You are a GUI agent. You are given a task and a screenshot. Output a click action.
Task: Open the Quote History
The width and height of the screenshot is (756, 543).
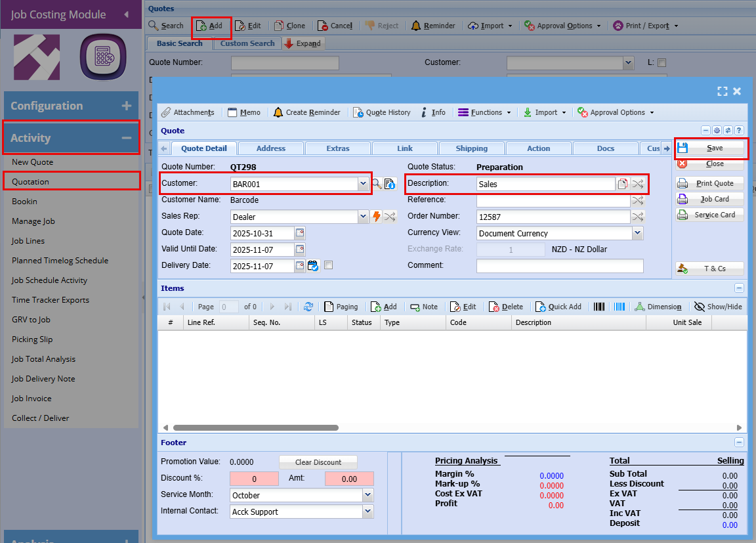tap(382, 112)
